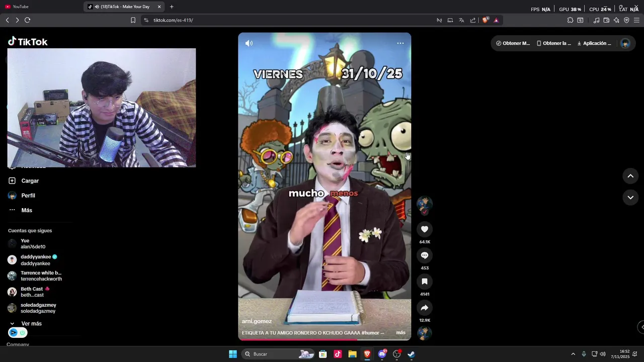The height and width of the screenshot is (362, 644).
Task: Open the creator's avatar beside the video
Action: point(425,204)
